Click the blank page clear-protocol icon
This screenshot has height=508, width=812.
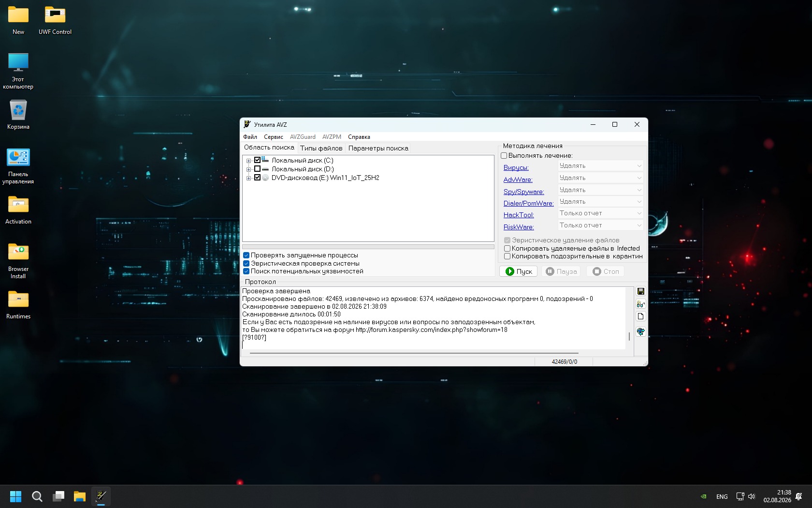coord(640,316)
